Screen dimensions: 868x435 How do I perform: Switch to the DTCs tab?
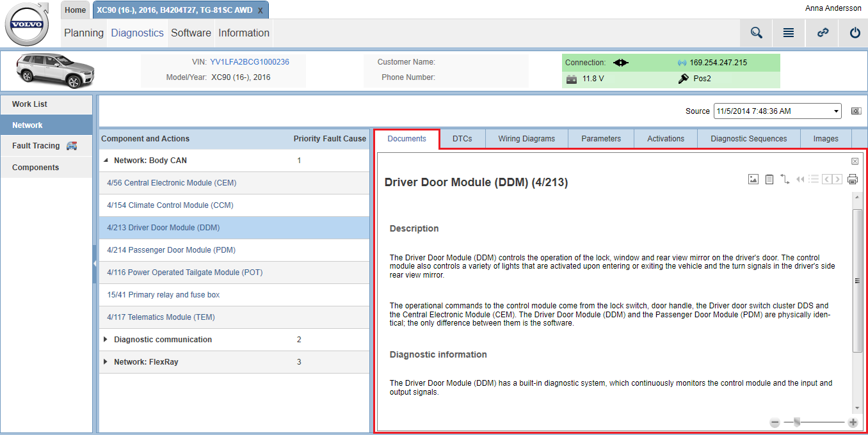click(x=462, y=139)
